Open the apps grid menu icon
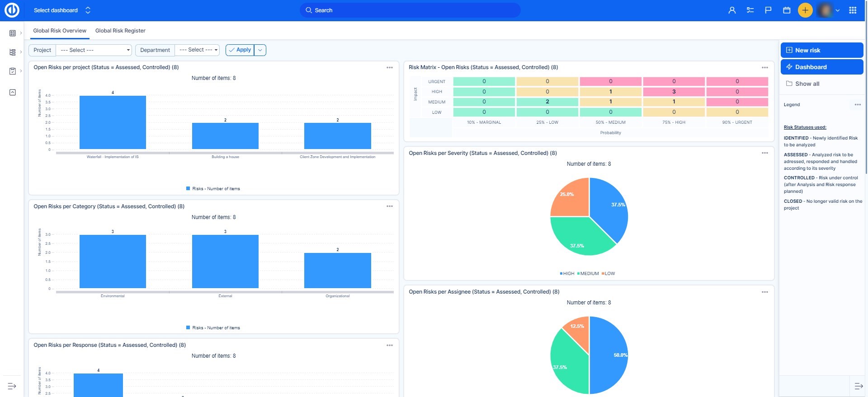 (x=853, y=10)
